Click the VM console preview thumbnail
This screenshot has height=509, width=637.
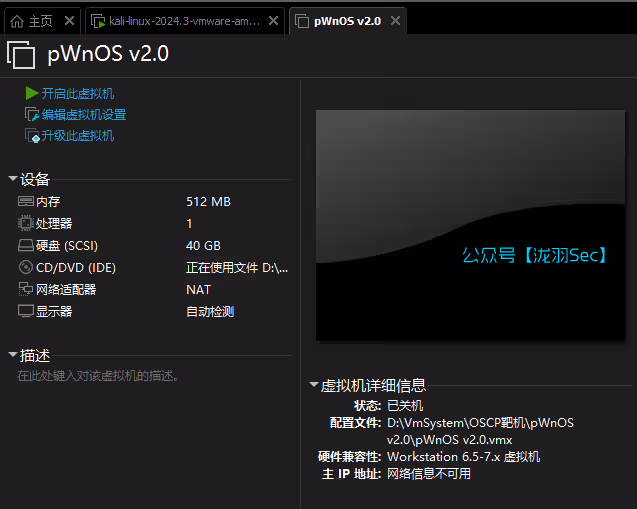point(470,225)
